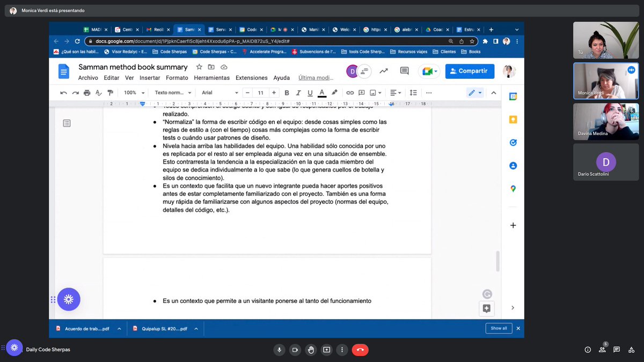Open line and paragraph spacing
The width and height of the screenshot is (644, 362).
coord(413,93)
